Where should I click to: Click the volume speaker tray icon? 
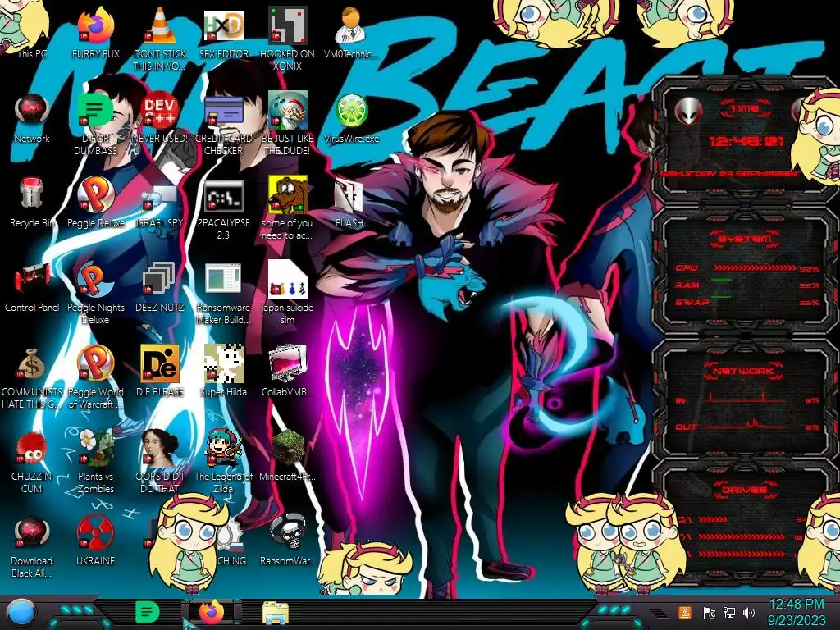[749, 613]
